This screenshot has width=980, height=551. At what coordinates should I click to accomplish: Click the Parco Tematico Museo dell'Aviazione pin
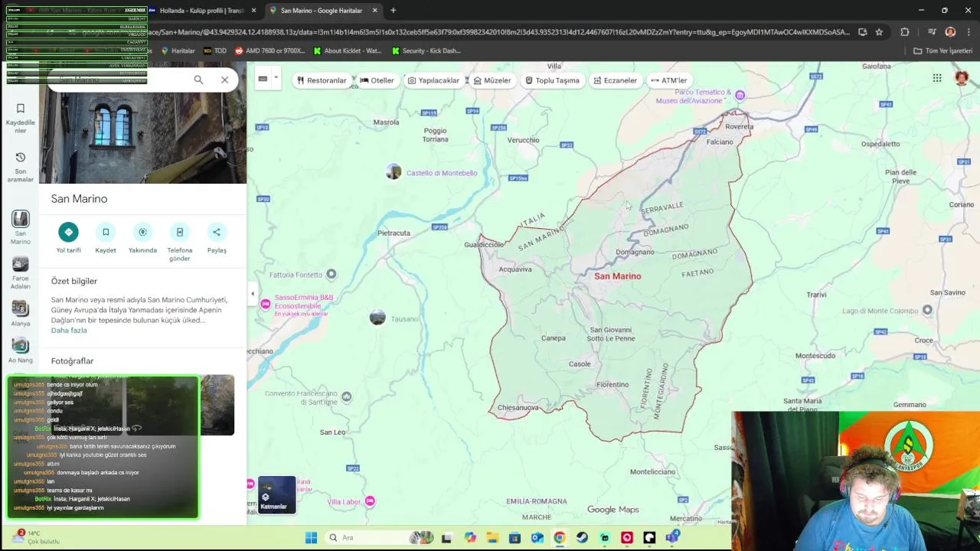pyautogui.click(x=740, y=95)
